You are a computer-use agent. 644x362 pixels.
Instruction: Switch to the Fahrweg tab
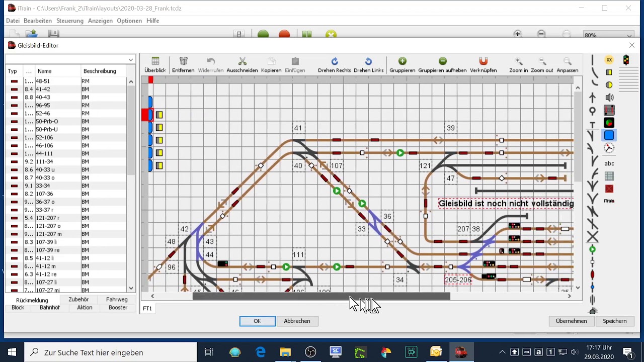tap(117, 299)
